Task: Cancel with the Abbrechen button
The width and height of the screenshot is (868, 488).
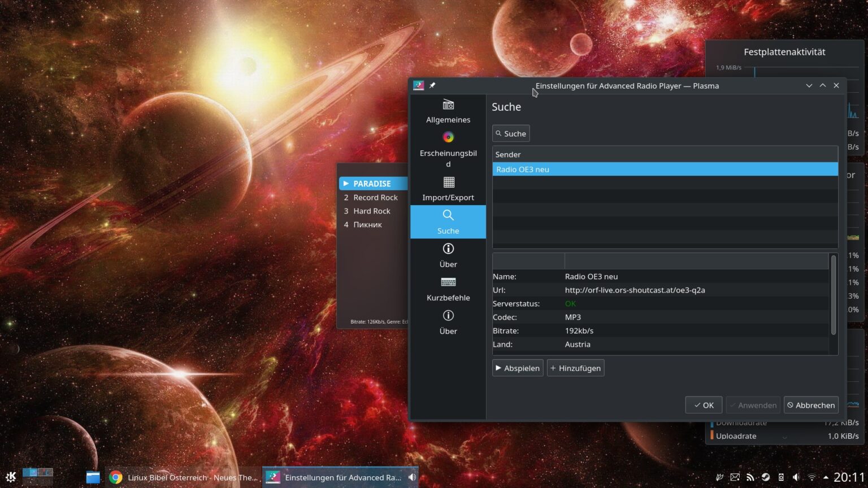Action: [811, 405]
